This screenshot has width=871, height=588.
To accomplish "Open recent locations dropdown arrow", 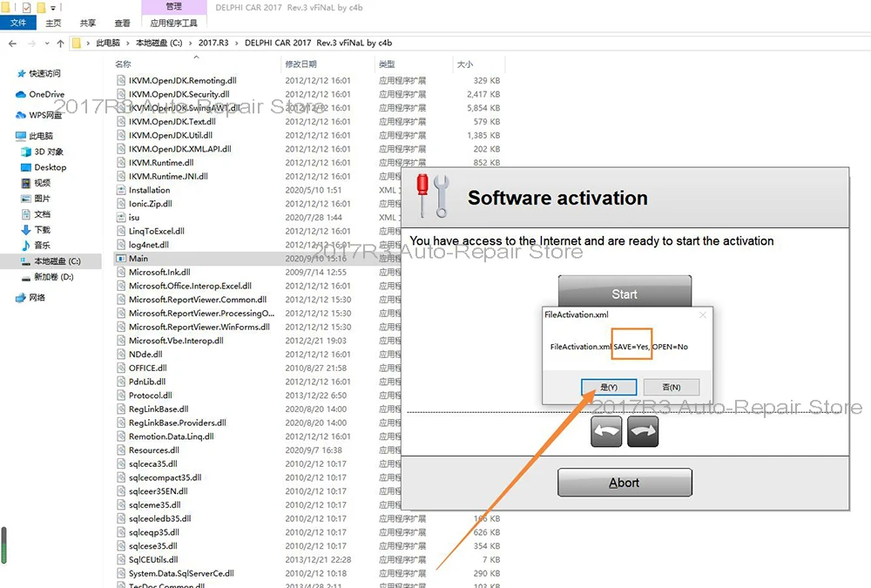I will [x=47, y=44].
